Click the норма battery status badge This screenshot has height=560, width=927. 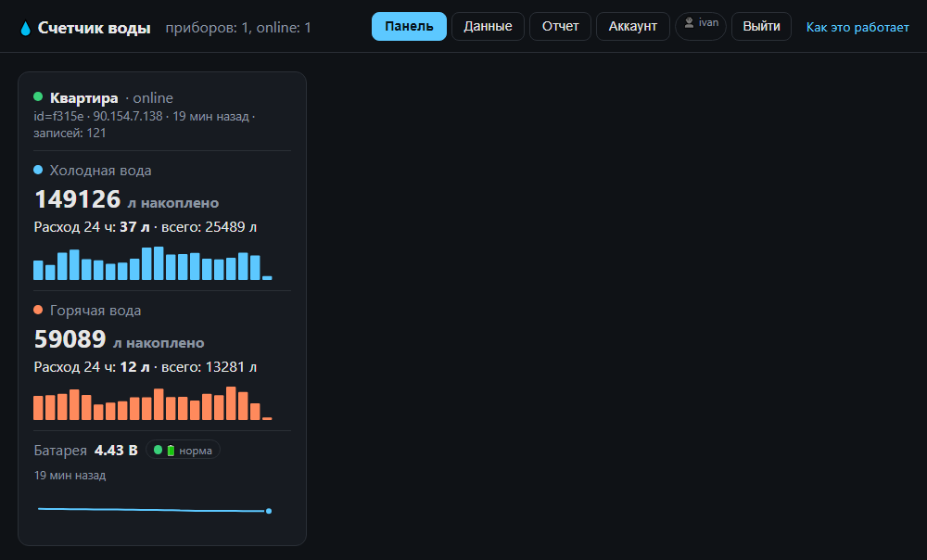183,450
